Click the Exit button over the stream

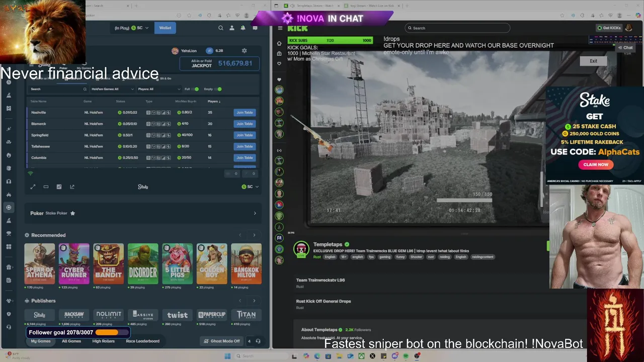594,61
